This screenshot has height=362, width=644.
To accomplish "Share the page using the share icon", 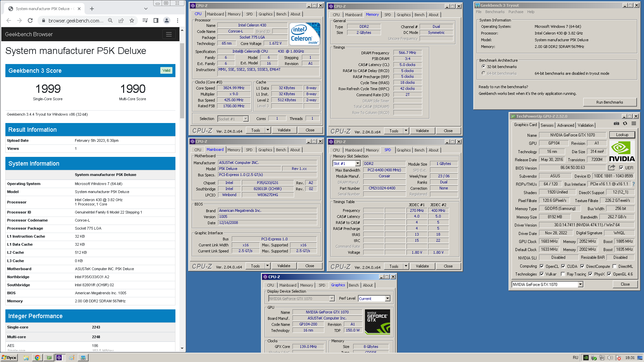I will point(121,20).
